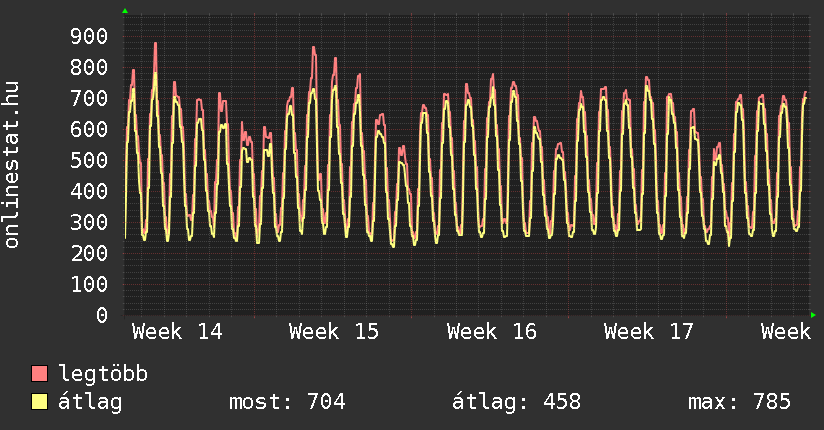Select the legtöbb legend label
This screenshot has height=430, width=824.
(x=103, y=374)
